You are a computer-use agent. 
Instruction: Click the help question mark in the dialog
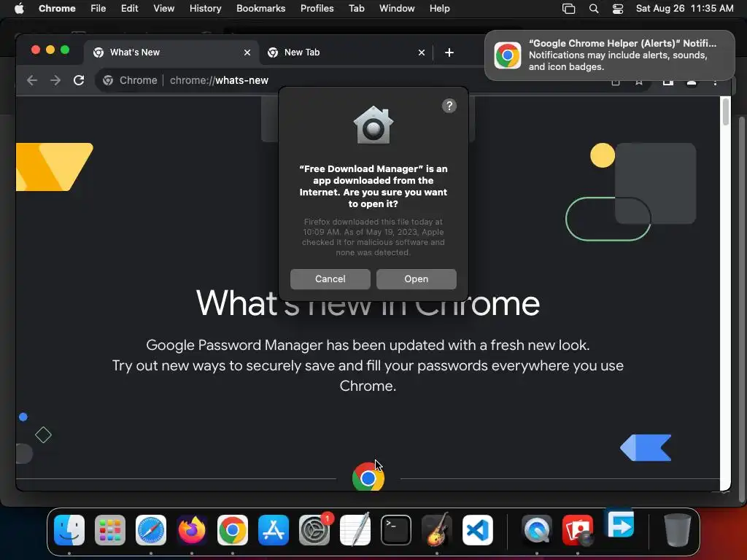point(449,106)
